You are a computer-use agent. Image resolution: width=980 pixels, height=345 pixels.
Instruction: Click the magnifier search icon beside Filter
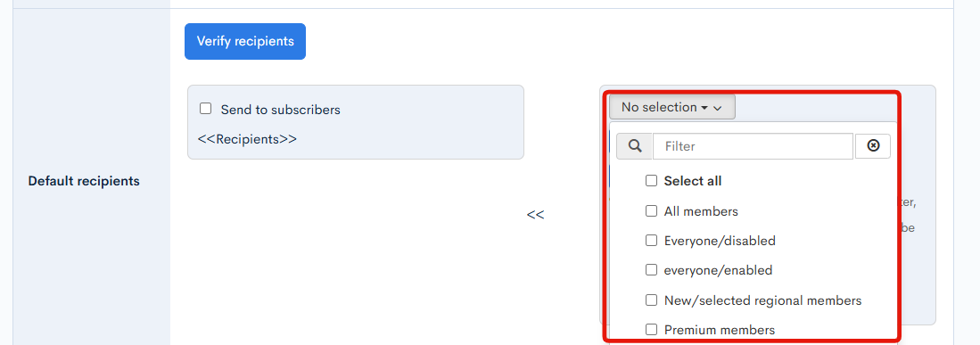634,146
